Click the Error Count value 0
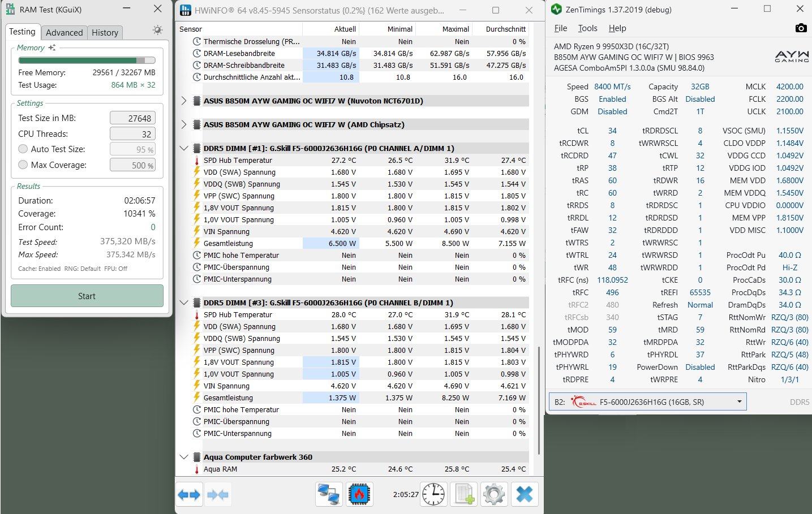Image resolution: width=812 pixels, height=514 pixels. (x=153, y=227)
